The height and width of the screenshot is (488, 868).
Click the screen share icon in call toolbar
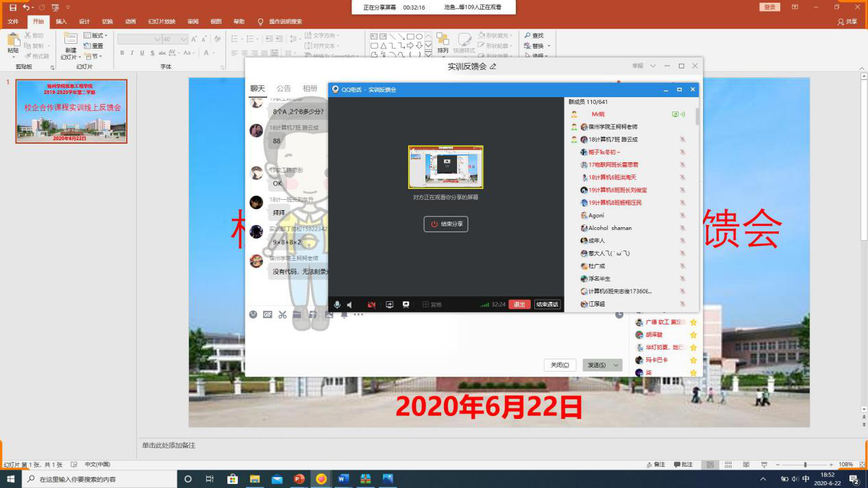[389, 305]
